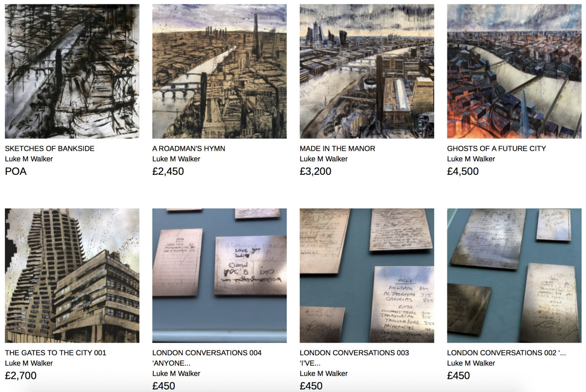
Task: Open Ghosts of a Future City image
Action: (x=514, y=71)
